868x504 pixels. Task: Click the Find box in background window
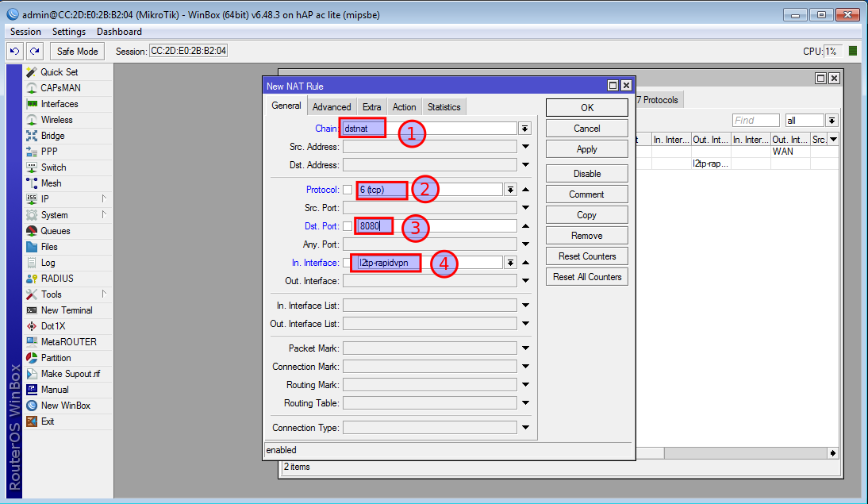(x=755, y=121)
